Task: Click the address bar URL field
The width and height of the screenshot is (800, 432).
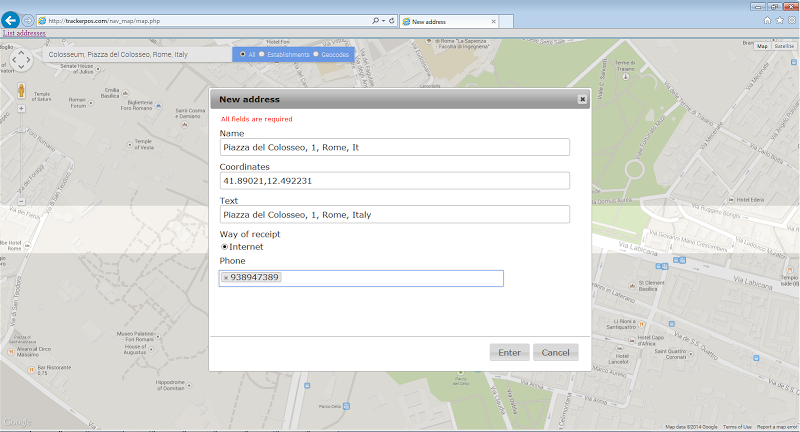Action: (x=204, y=21)
